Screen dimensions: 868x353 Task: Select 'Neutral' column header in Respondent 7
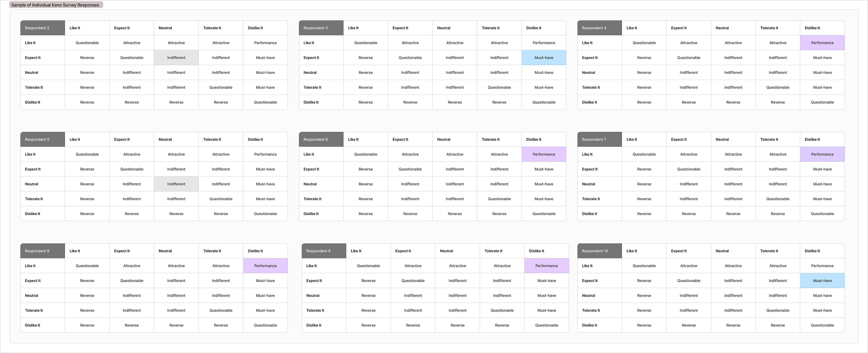pyautogui.click(x=722, y=140)
